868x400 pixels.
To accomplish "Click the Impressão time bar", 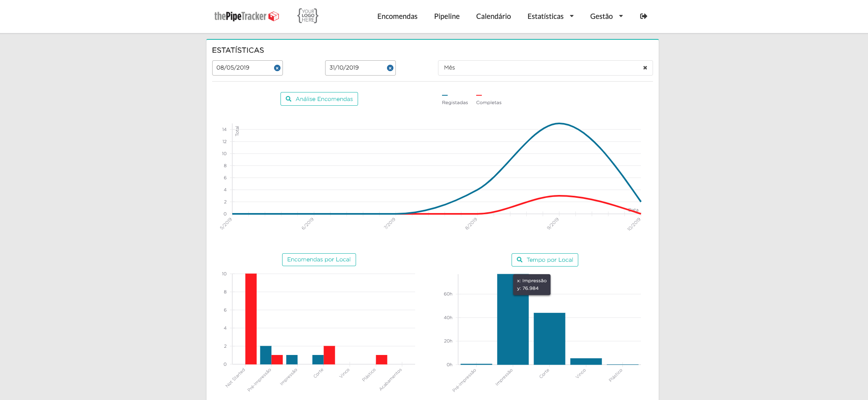I will pos(513,319).
